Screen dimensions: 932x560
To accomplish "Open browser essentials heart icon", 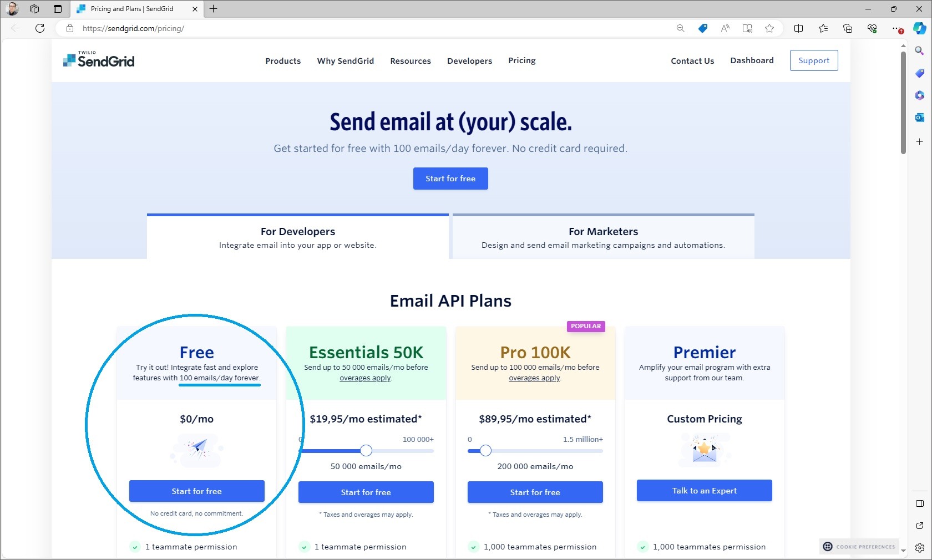I will pos(872,28).
